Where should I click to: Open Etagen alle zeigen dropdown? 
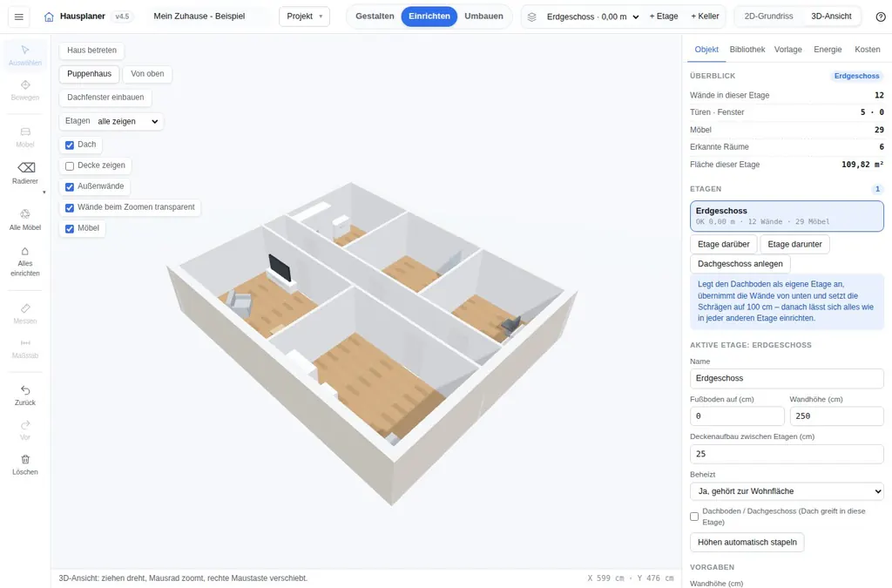(x=128, y=121)
